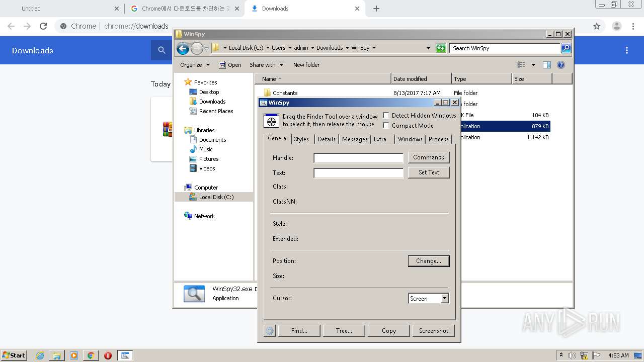Viewport: 644px width, 362px height.
Task: Show hidden system tray icons
Action: pos(561,355)
